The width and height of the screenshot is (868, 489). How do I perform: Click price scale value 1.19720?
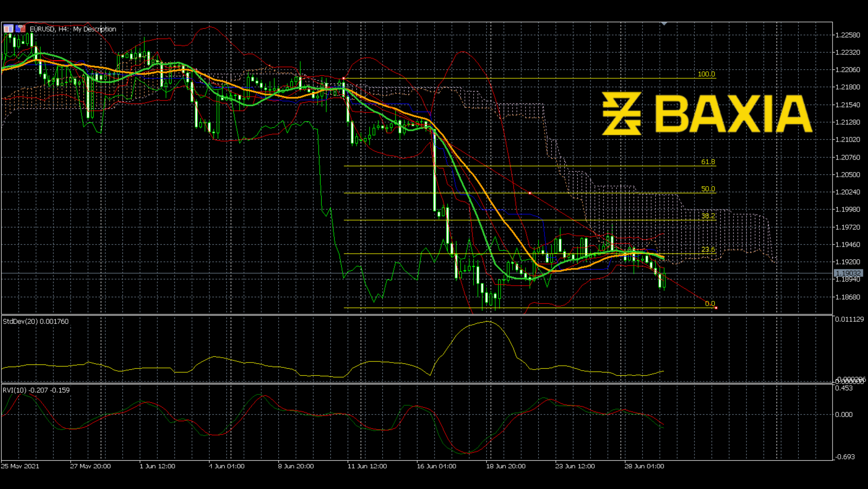[x=848, y=227]
